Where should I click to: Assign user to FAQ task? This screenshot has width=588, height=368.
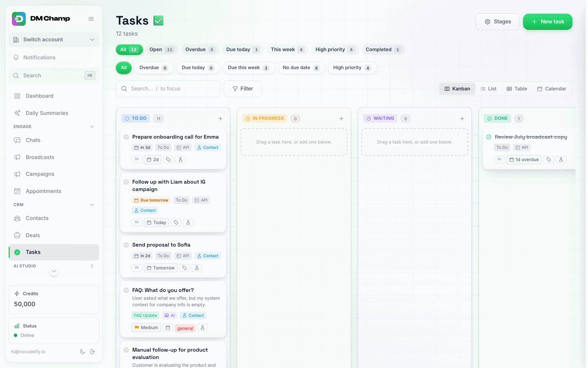203,328
